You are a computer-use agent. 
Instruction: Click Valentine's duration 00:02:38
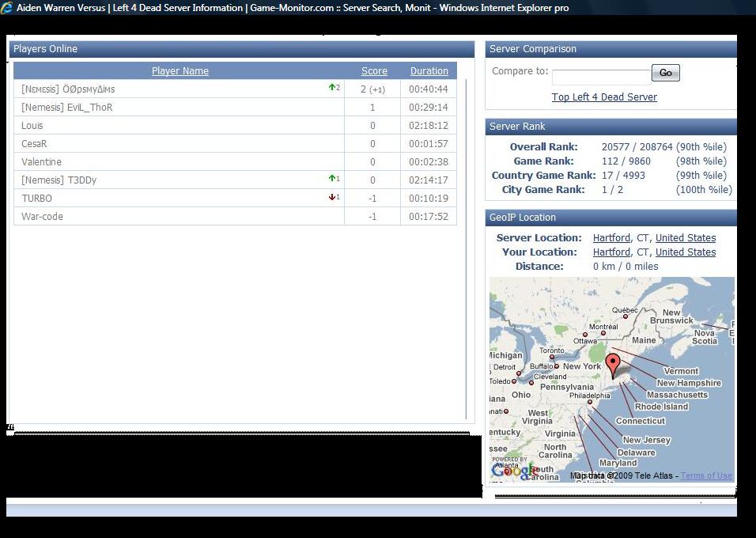429,161
